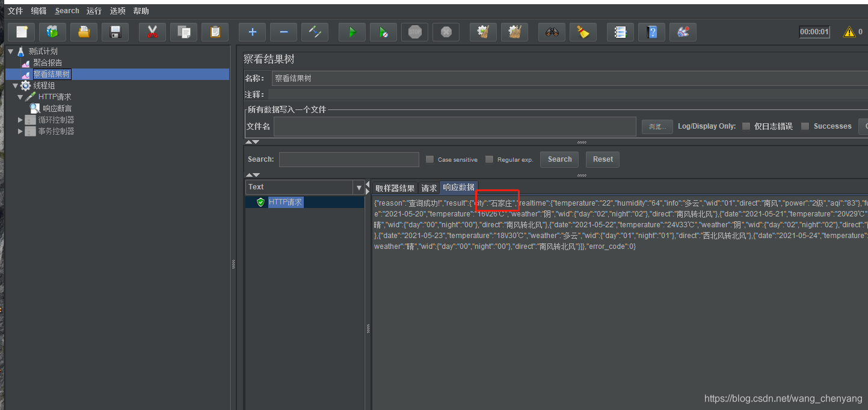Click the Clear all results icon
The height and width of the screenshot is (410, 868).
[x=515, y=32]
